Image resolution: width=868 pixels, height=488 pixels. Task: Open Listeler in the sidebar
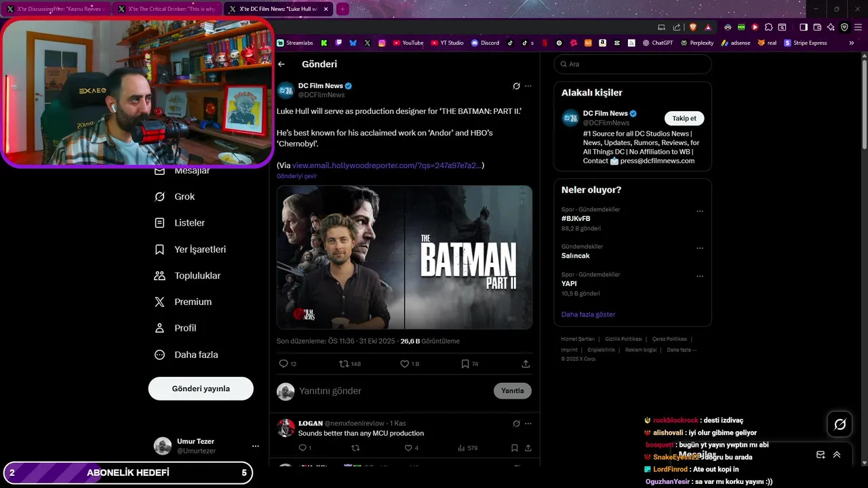[180, 223]
